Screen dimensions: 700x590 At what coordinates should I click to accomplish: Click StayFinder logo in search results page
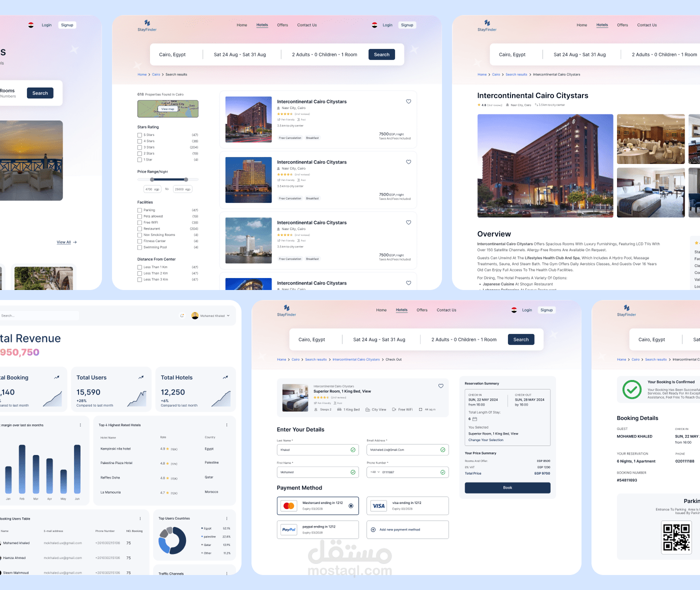pyautogui.click(x=147, y=25)
